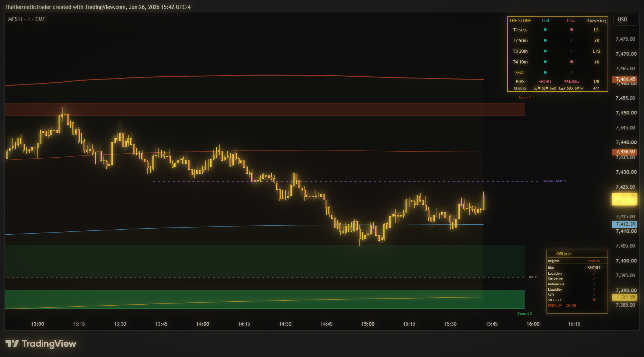Click the 7,461.45 orange price label
This screenshot has width=644, height=357.
(625, 79)
